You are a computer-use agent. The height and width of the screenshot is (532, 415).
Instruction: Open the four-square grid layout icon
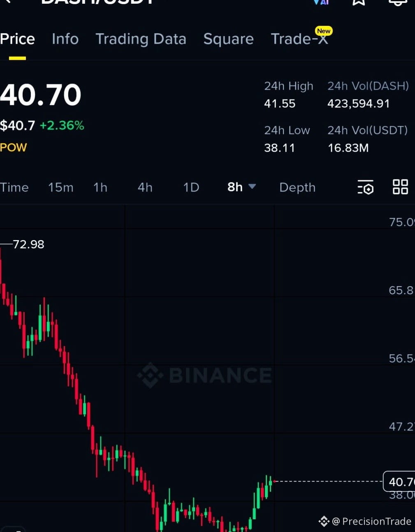click(400, 187)
